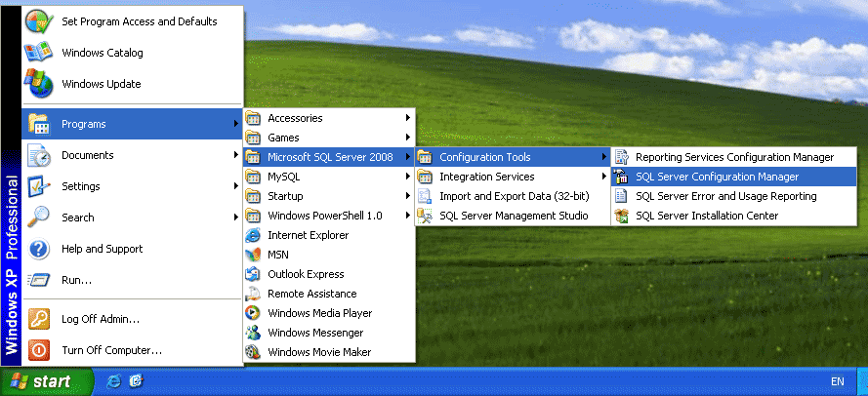
Task: Click the MSN butterfly icon
Action: 253,255
